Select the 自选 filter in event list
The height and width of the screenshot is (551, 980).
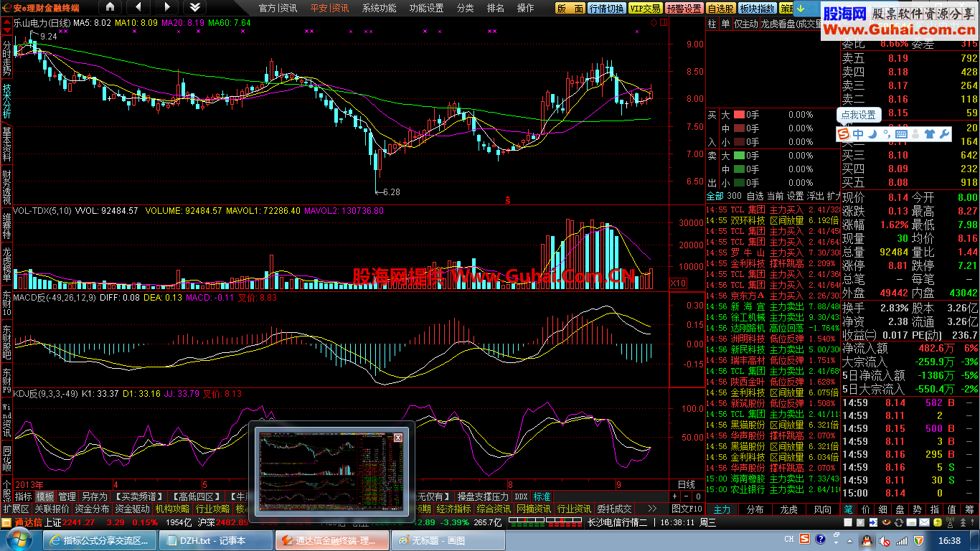pos(755,196)
